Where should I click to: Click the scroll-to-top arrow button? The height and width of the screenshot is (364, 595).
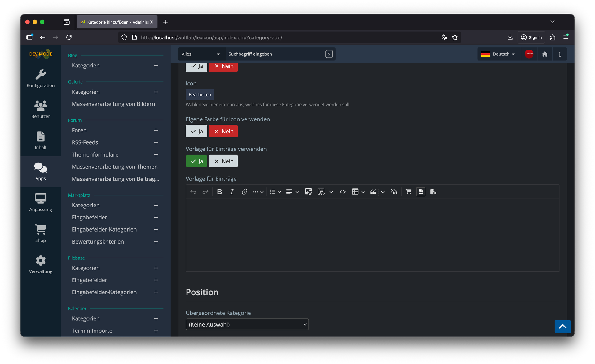coord(562,327)
